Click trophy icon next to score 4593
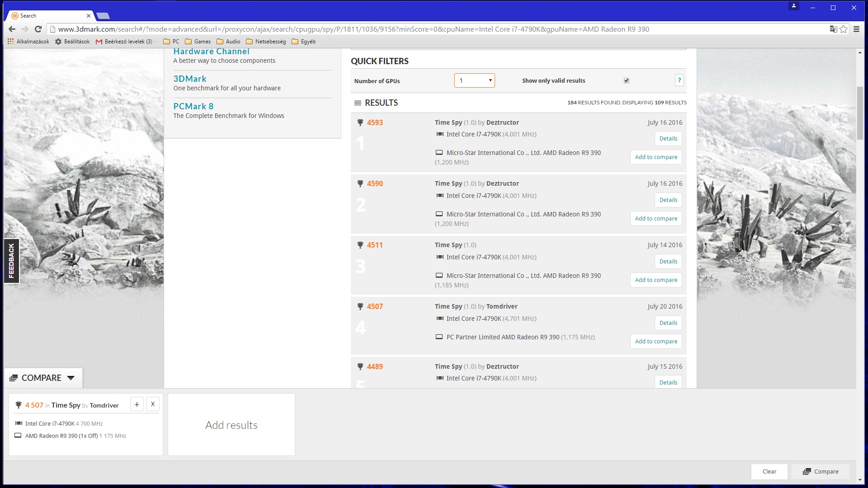 tap(360, 122)
